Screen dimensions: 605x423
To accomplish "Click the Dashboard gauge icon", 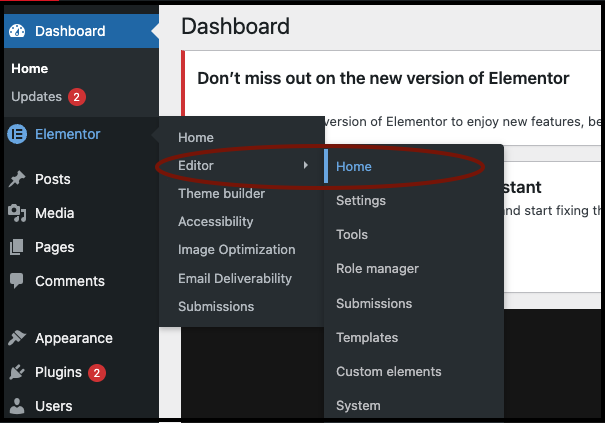I will point(17,31).
